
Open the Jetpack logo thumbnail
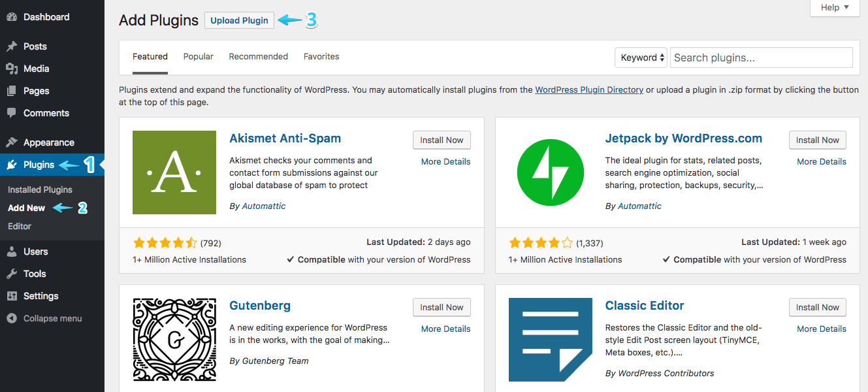[551, 172]
